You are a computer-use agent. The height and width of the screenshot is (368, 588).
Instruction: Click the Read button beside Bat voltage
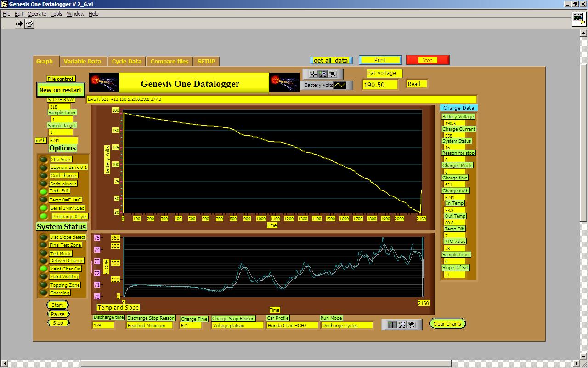click(x=417, y=84)
